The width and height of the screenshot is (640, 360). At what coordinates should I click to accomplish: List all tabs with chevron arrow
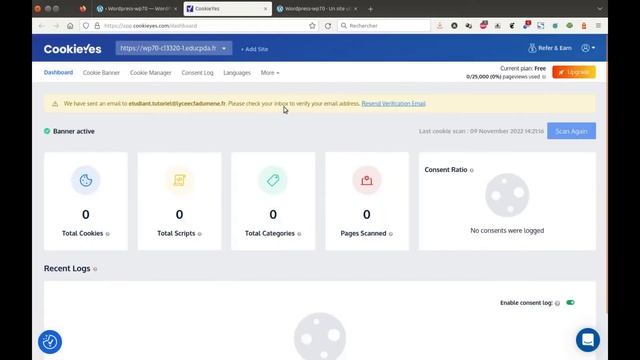[x=600, y=9]
